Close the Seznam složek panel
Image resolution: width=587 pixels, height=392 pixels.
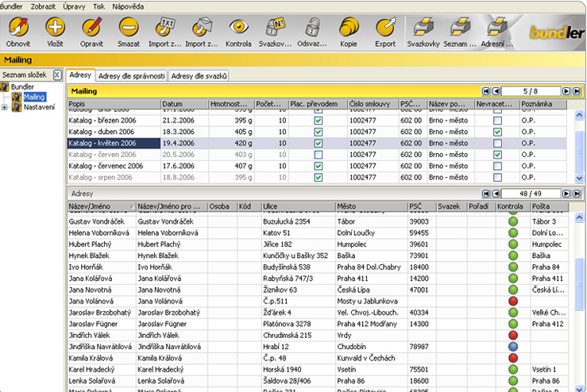click(57, 75)
